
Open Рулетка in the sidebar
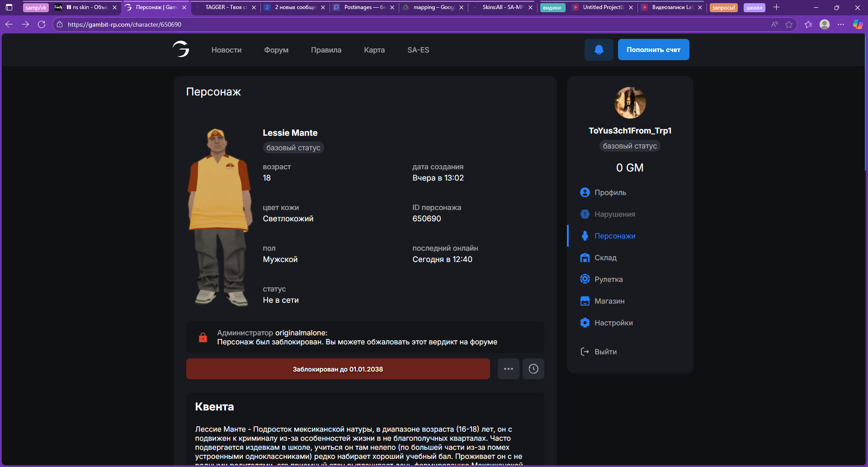tap(608, 279)
